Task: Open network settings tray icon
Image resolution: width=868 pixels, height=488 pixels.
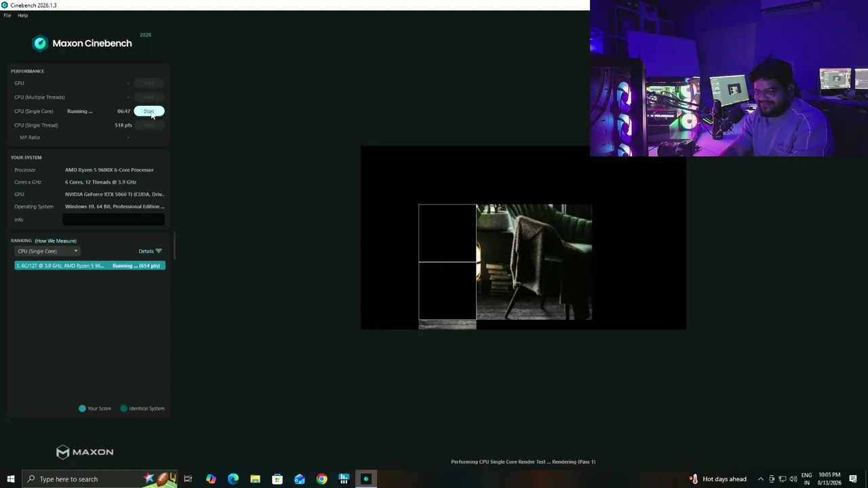Action: click(x=782, y=479)
